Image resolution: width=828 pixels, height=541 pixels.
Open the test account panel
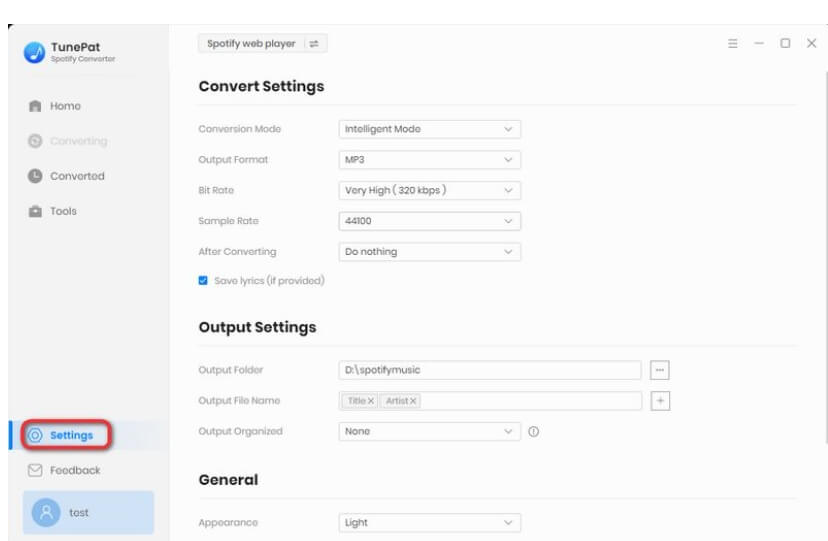point(88,512)
